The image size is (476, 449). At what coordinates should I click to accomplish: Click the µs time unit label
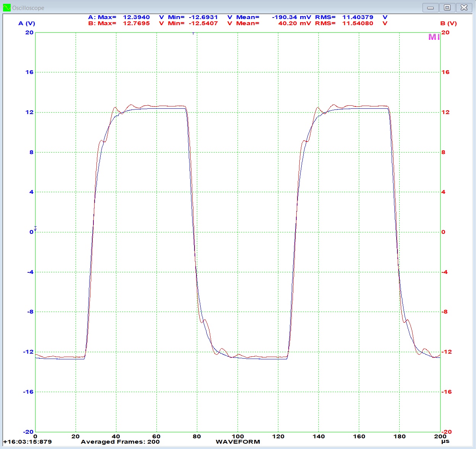(445, 442)
